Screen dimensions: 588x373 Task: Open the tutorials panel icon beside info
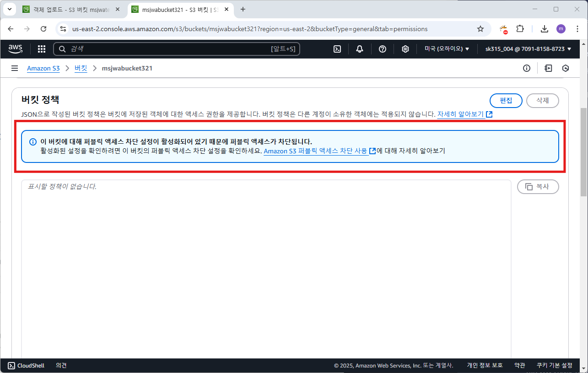(x=548, y=68)
